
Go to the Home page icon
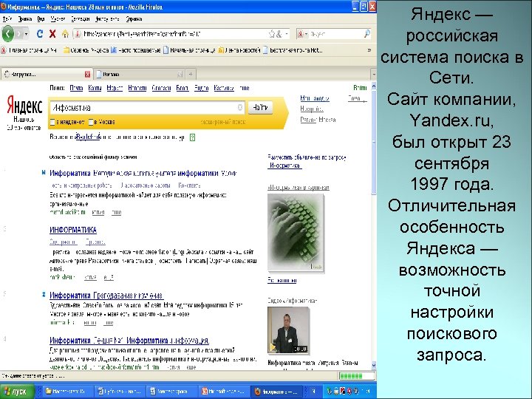(x=65, y=34)
